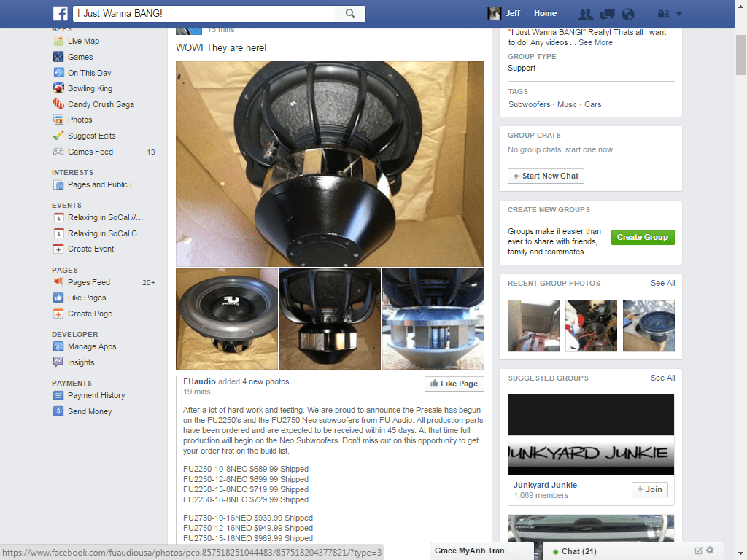Click the search magnifier icon
The width and height of the screenshot is (747, 560).
coord(350,13)
